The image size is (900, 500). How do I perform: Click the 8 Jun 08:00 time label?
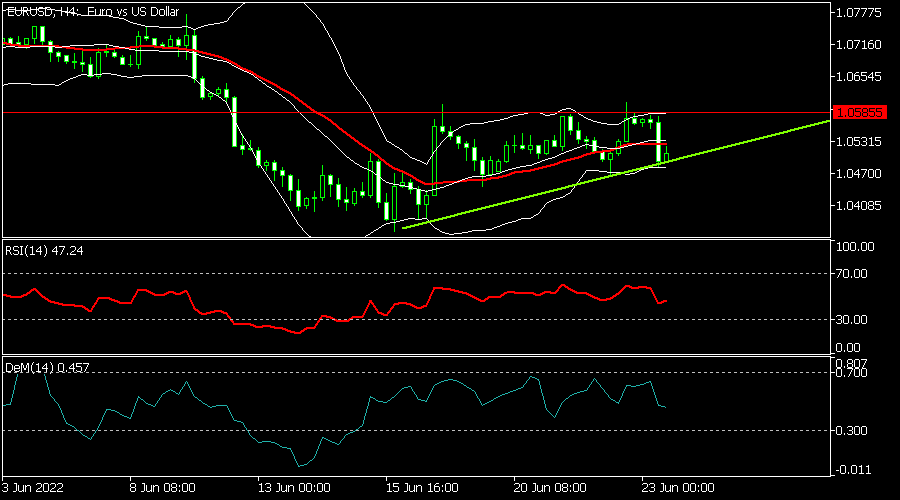[163, 488]
